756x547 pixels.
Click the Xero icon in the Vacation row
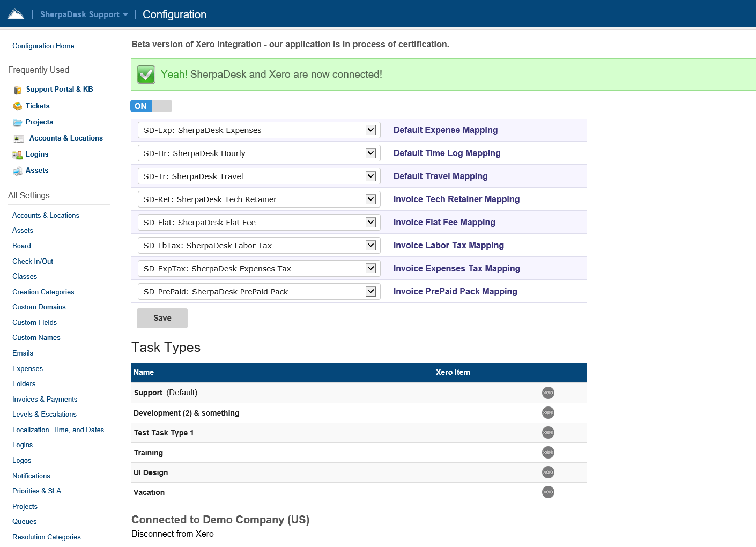pyautogui.click(x=548, y=492)
